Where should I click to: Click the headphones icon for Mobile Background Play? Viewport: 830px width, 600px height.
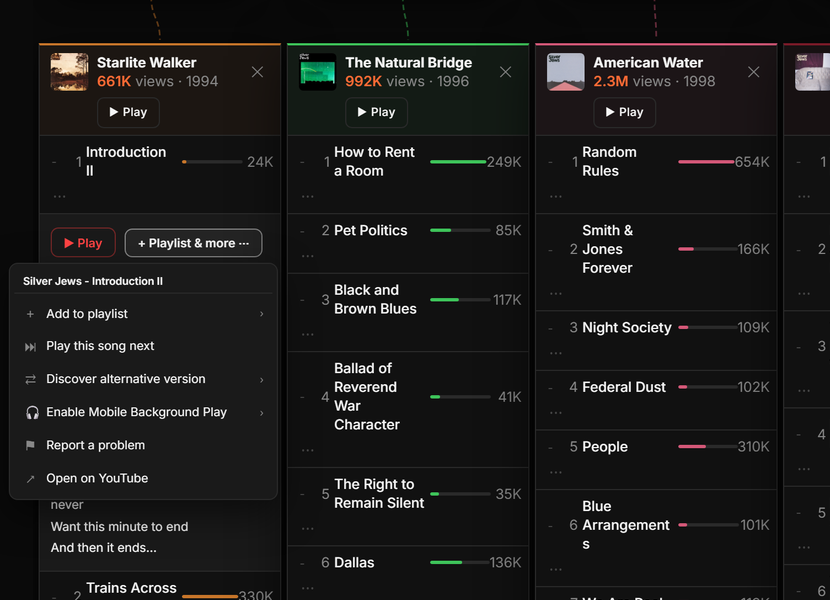click(32, 413)
